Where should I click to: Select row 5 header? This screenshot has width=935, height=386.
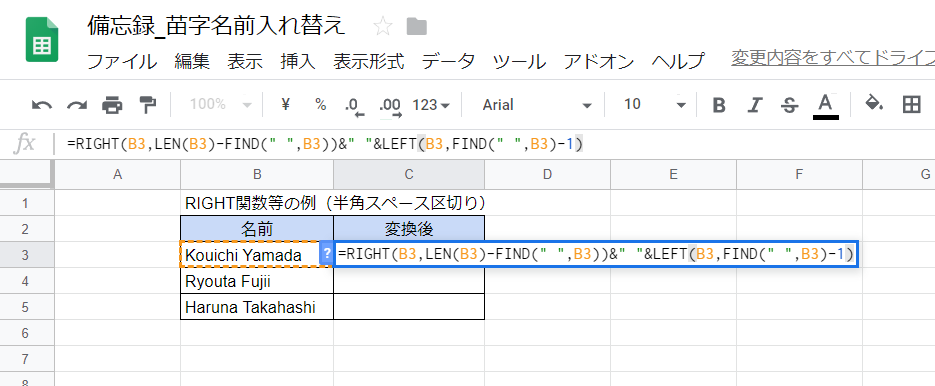26,307
